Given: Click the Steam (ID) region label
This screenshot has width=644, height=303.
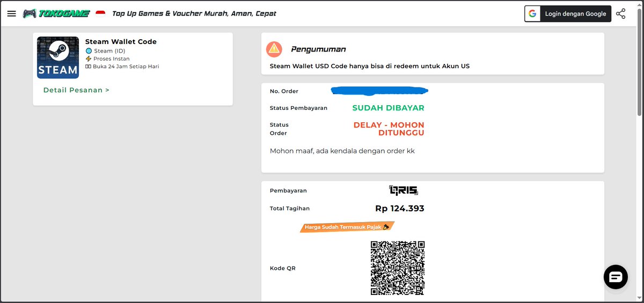Looking at the screenshot, I should coord(109,51).
